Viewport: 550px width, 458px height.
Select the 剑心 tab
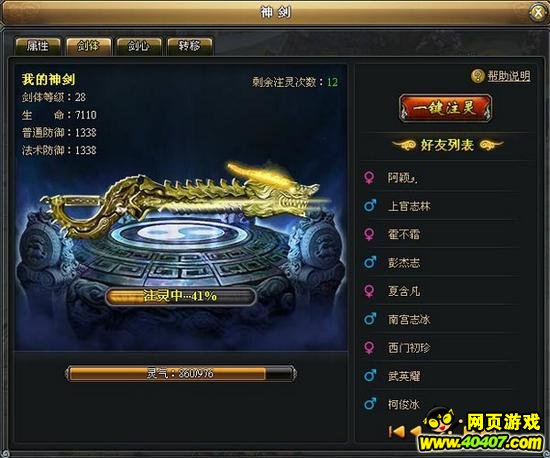click(x=139, y=46)
